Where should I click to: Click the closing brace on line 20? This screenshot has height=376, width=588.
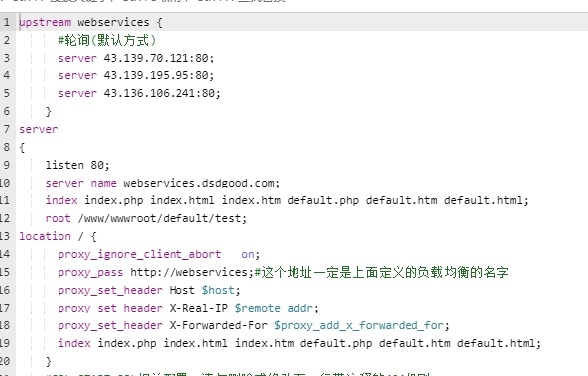coord(48,361)
